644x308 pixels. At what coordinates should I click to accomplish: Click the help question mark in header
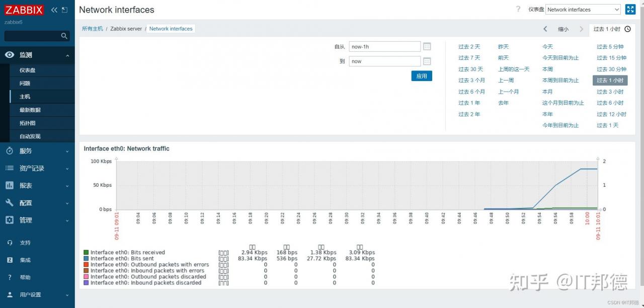[x=518, y=9]
